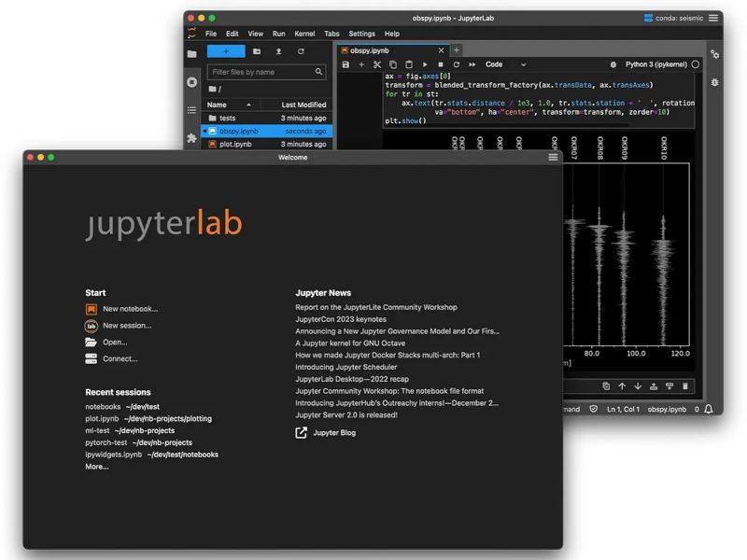Image resolution: width=747 pixels, height=560 pixels.
Task: Open the Tabs menu
Action: pyautogui.click(x=331, y=34)
